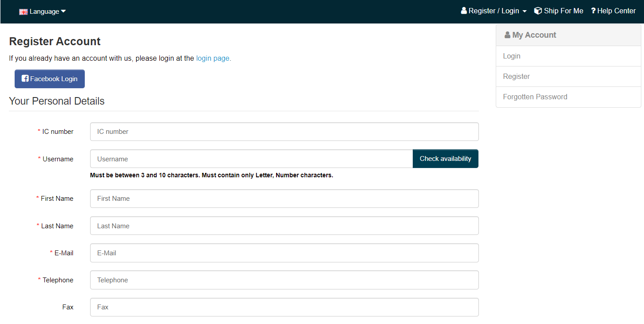Click the IC number field label
This screenshot has width=644, height=324.
coord(55,132)
